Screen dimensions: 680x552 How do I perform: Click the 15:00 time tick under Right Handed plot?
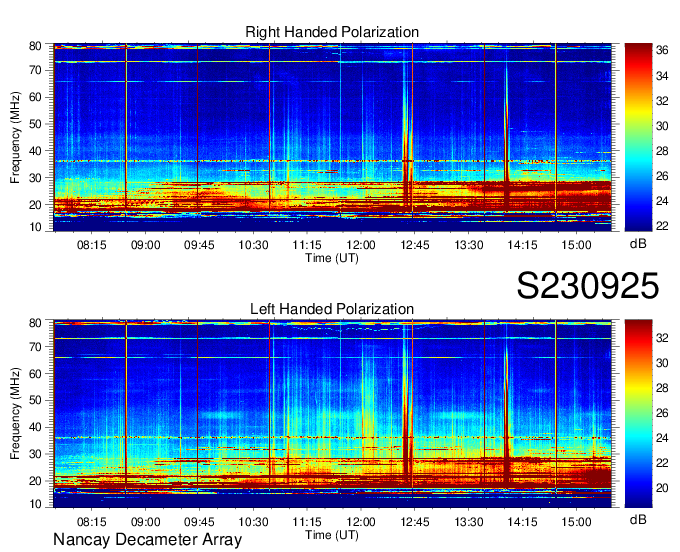(576, 245)
